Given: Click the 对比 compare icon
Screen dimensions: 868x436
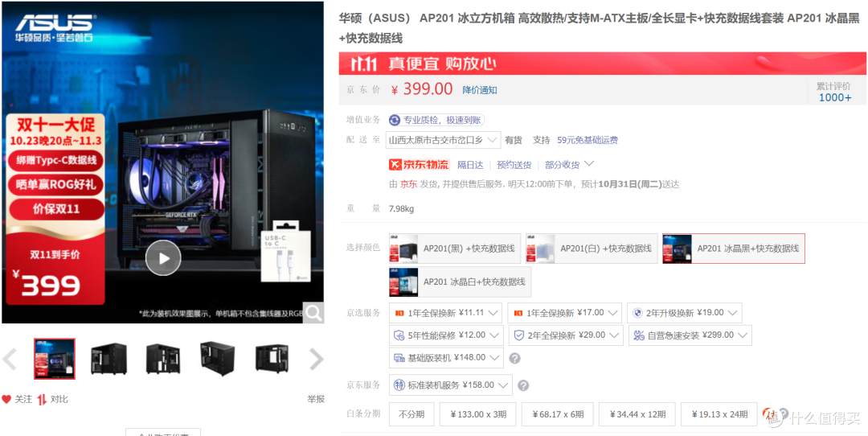Looking at the screenshot, I should click(x=42, y=399).
